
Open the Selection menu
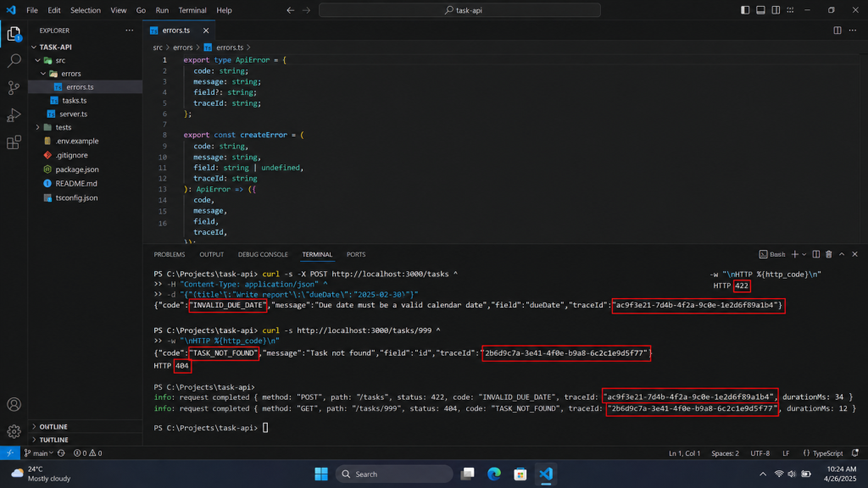tap(86, 10)
